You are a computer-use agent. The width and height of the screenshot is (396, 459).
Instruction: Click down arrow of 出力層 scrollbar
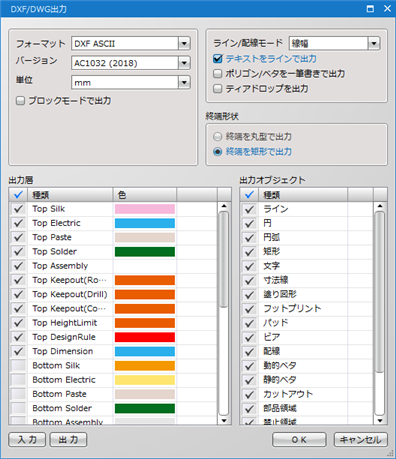(224, 421)
